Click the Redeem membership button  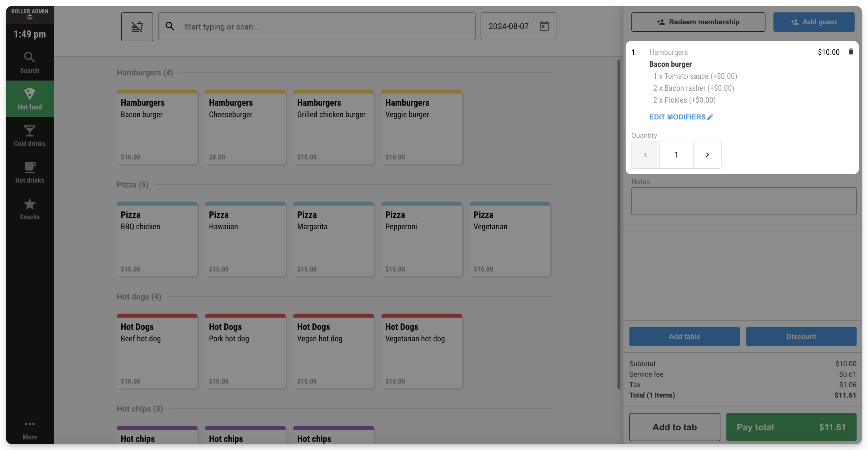point(698,22)
